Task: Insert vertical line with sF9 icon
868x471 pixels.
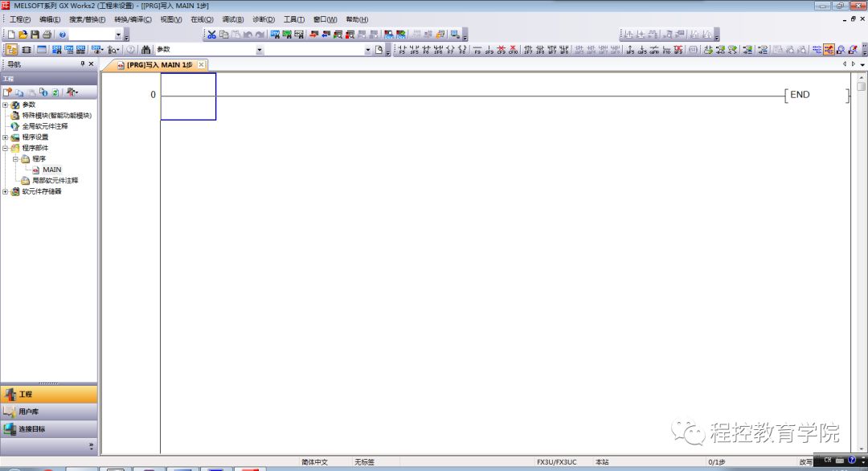Action: (489, 50)
